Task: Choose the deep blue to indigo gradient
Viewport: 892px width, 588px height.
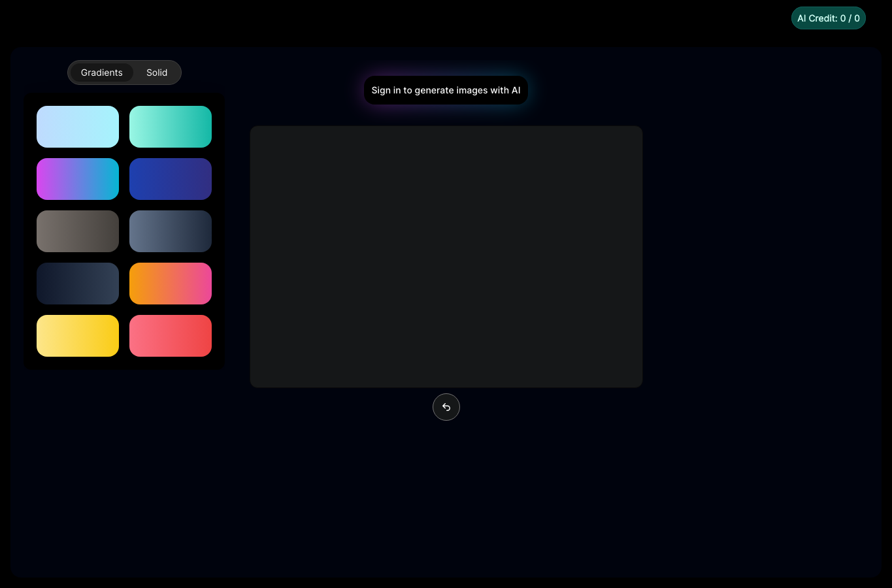Action: (171, 179)
